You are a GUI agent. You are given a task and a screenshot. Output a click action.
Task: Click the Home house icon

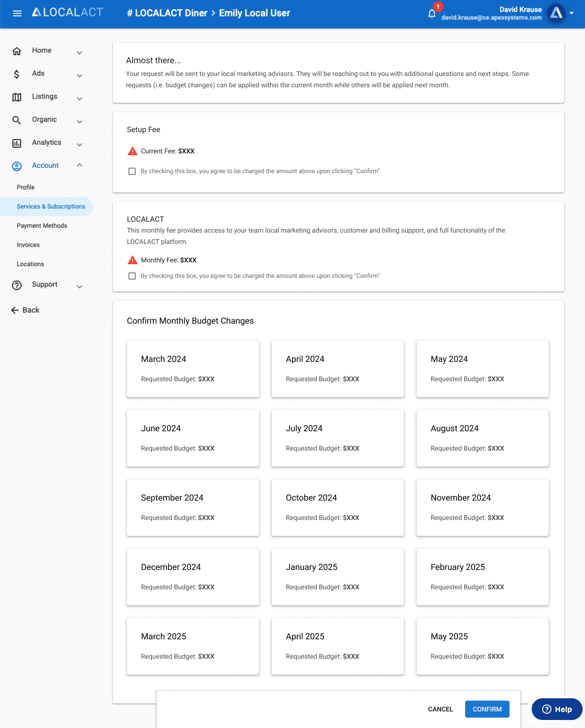pos(17,51)
